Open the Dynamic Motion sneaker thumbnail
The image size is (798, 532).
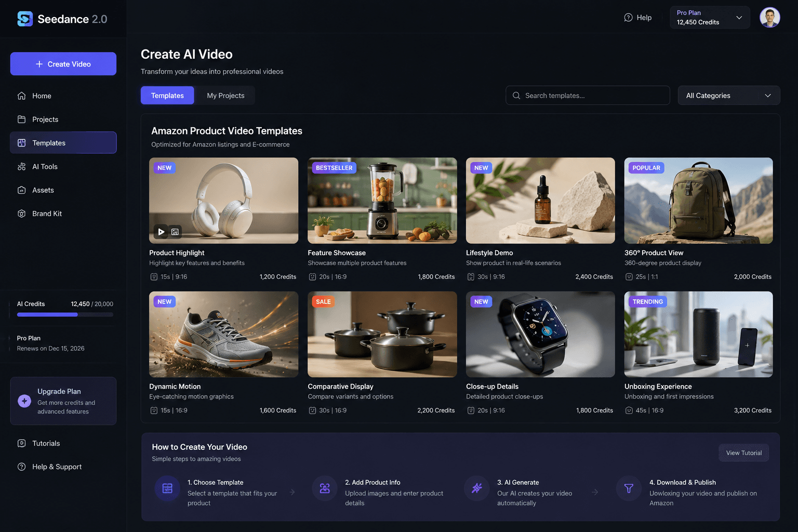click(223, 334)
